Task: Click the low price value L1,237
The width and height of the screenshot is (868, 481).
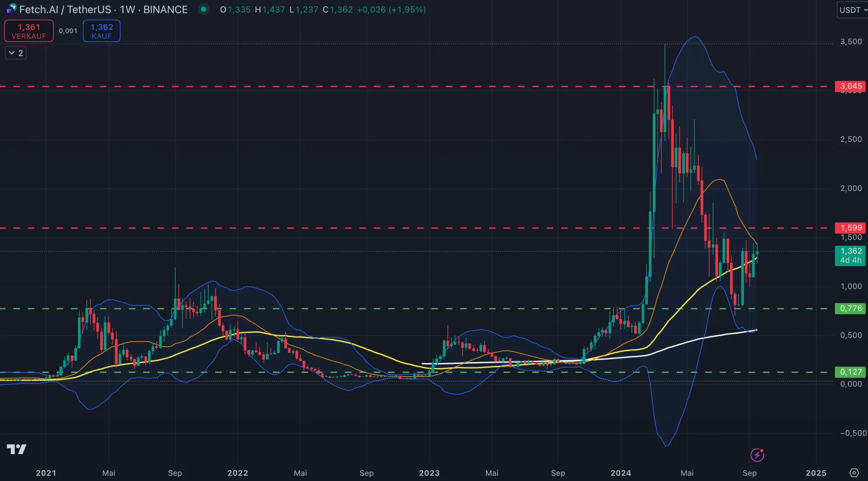Action: point(304,10)
